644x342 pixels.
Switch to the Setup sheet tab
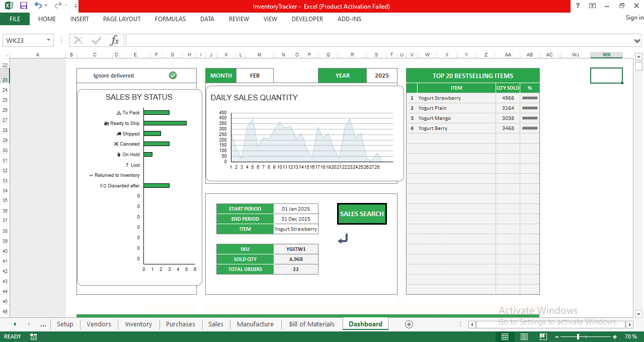[x=65, y=324]
